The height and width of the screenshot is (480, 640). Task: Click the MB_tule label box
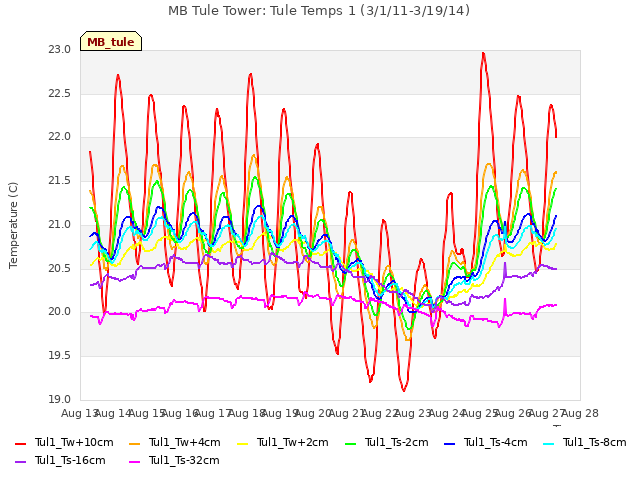(111, 41)
